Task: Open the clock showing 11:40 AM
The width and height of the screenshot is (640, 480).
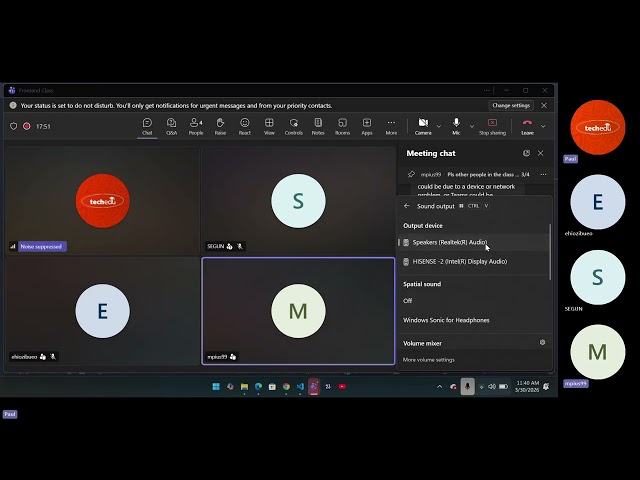Action: click(x=527, y=387)
